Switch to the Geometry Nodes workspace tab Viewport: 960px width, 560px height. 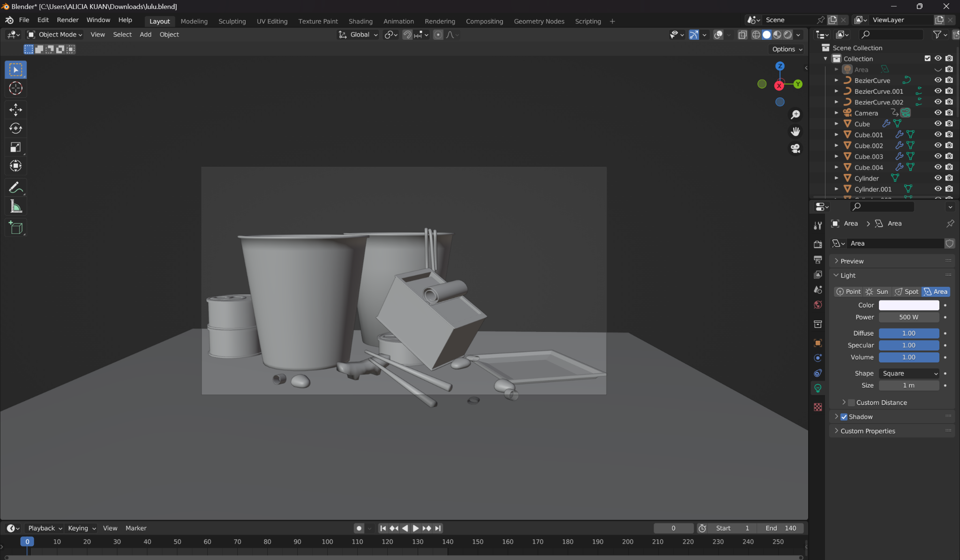click(539, 22)
